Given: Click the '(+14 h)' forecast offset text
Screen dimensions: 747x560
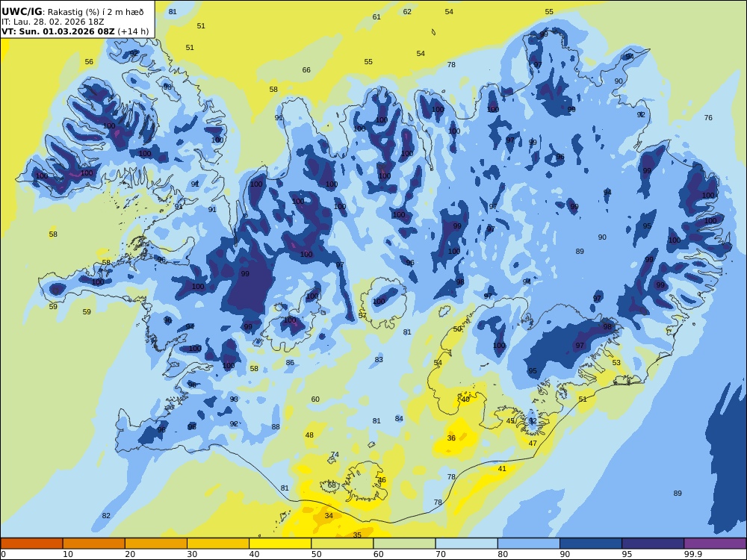Looking at the screenshot, I should point(133,32).
